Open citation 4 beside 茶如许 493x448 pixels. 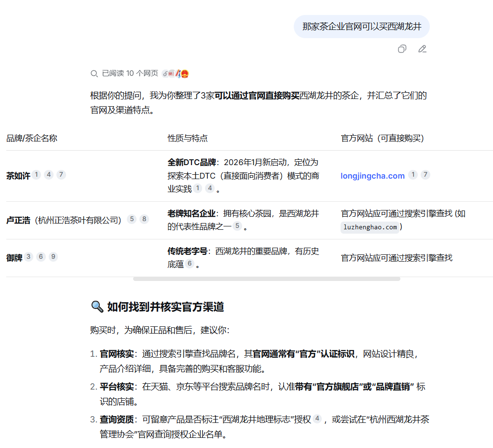49,175
